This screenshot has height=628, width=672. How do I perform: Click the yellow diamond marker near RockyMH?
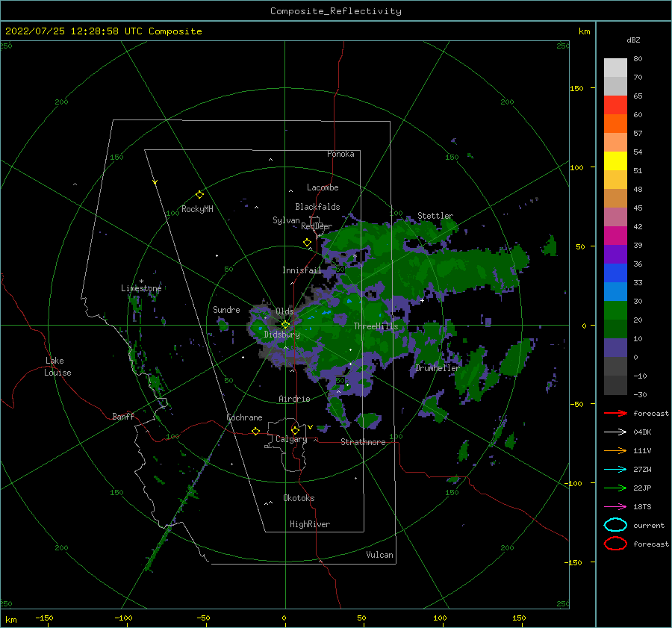point(199,195)
